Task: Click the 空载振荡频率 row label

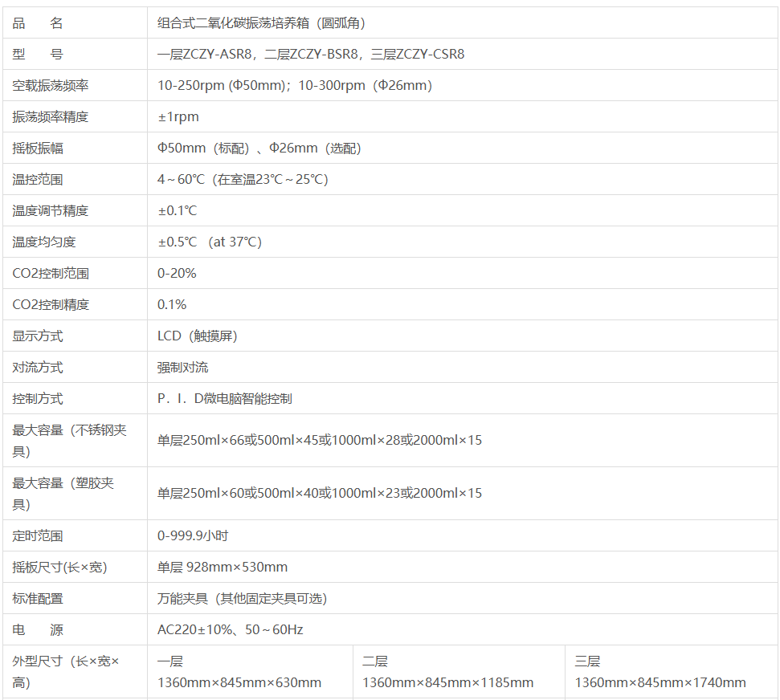Action: coord(50,86)
